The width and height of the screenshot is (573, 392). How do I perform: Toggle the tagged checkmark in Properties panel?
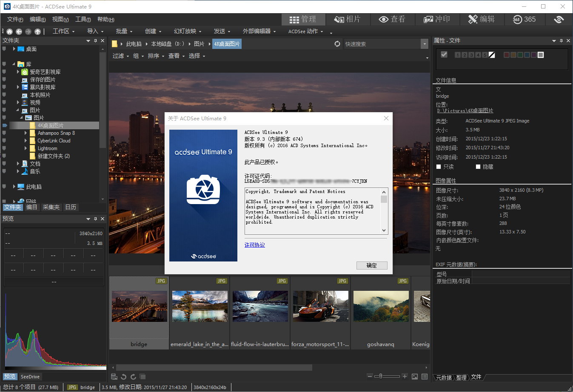coord(444,54)
